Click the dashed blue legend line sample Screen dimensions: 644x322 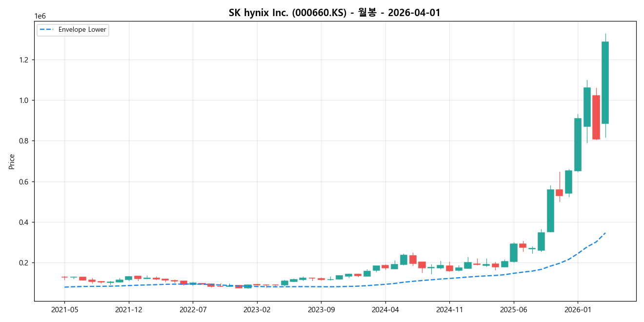47,30
